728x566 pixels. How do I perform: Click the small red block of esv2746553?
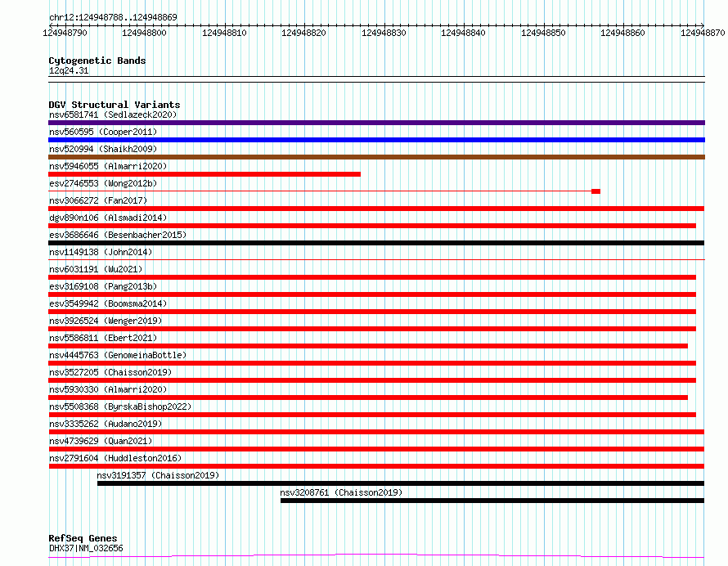tap(595, 191)
